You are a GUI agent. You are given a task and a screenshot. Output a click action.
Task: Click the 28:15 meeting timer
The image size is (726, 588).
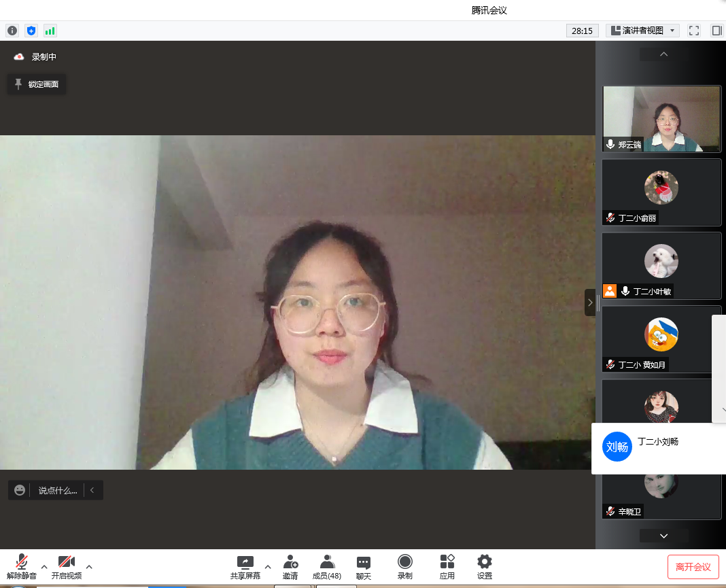point(582,31)
